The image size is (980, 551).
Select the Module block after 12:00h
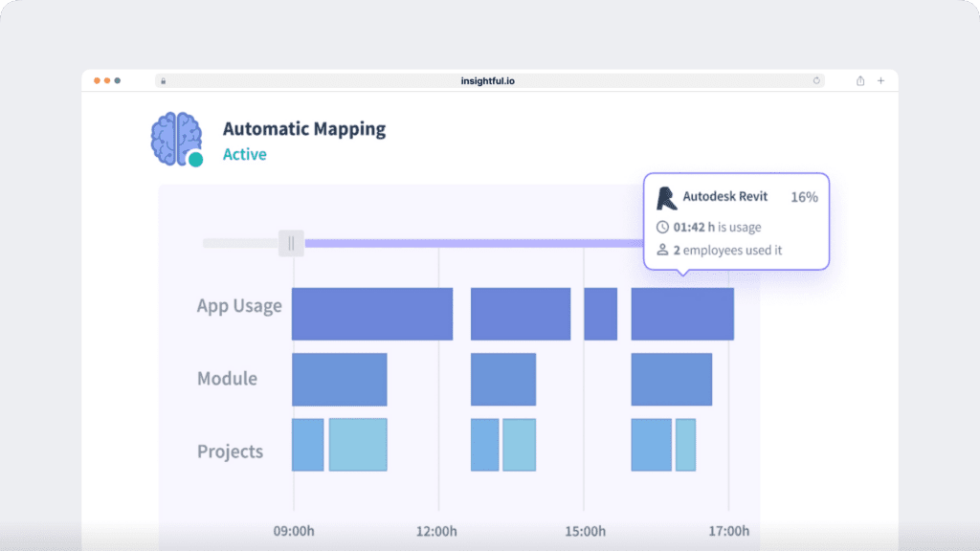pyautogui.click(x=503, y=379)
